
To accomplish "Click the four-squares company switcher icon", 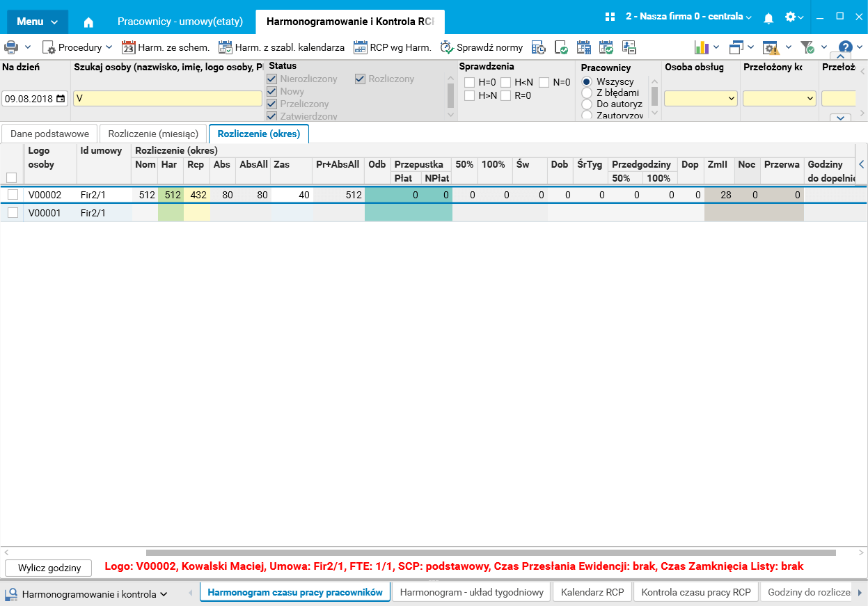I will [x=610, y=17].
